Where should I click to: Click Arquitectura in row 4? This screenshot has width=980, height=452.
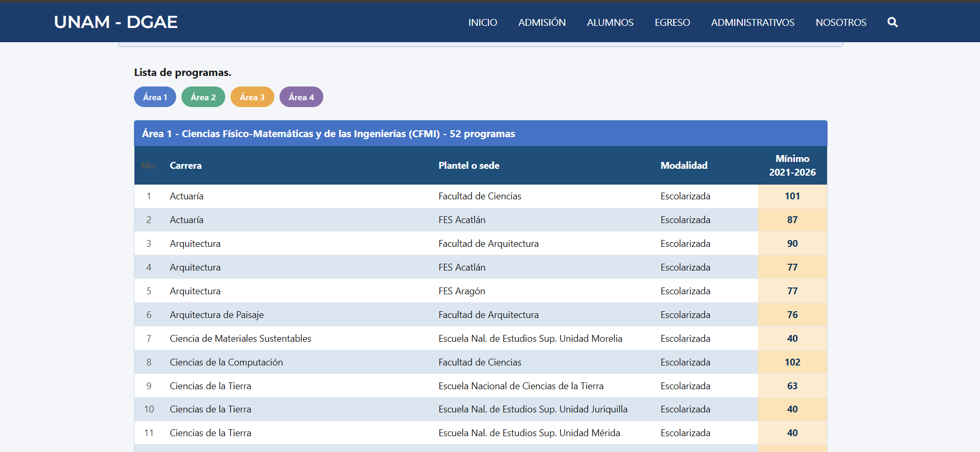pyautogui.click(x=195, y=267)
